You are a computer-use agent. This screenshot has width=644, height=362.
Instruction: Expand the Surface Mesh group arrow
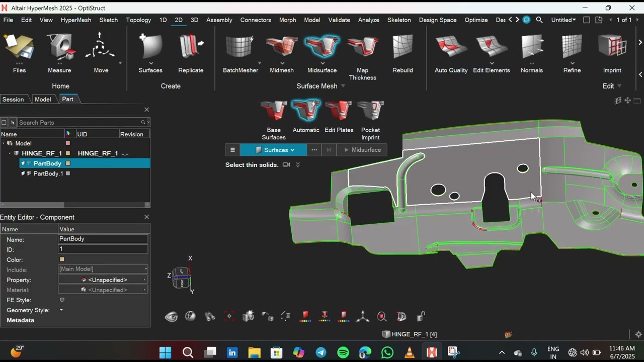[343, 86]
